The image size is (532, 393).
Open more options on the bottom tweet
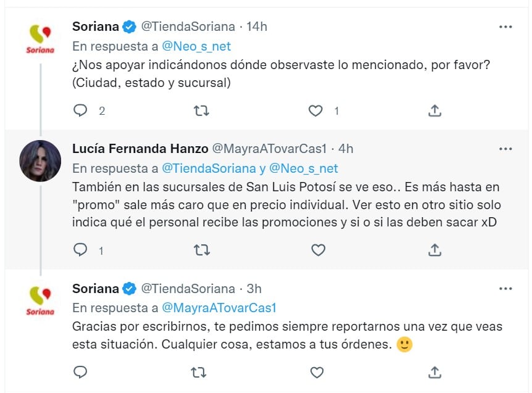[x=507, y=288]
